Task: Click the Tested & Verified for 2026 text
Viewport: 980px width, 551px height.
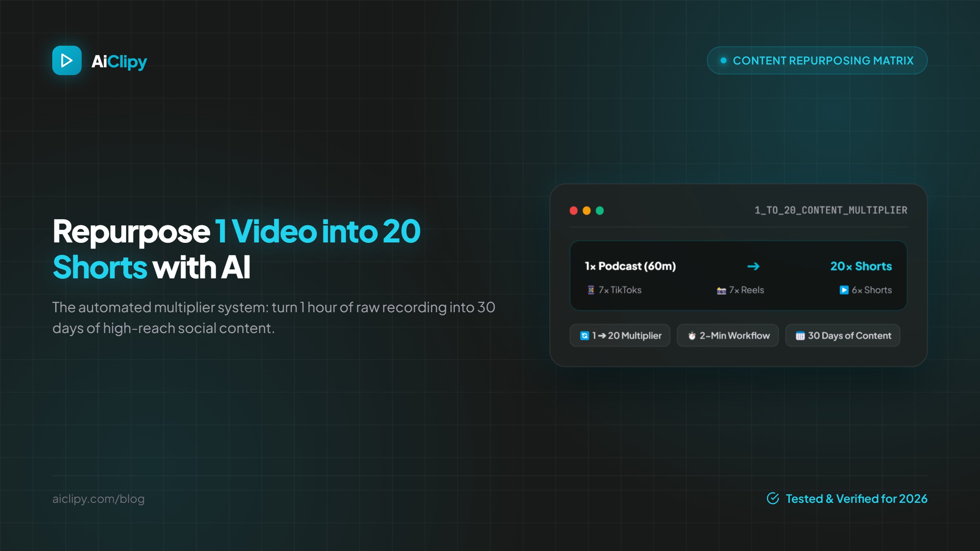Action: (856, 499)
